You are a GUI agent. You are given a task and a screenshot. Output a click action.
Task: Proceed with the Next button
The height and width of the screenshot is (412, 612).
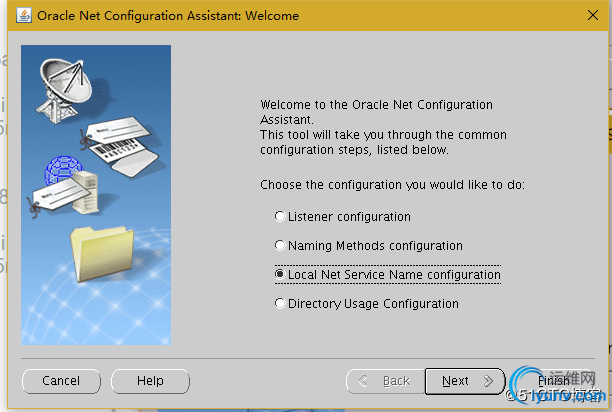pos(462,381)
